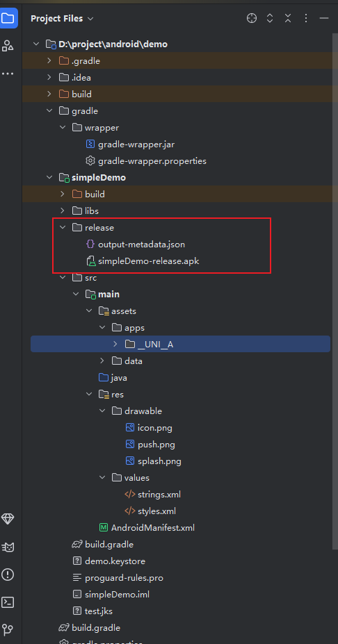Open the Project Files view dropdown
Screen dimensions: 338x644
point(62,19)
